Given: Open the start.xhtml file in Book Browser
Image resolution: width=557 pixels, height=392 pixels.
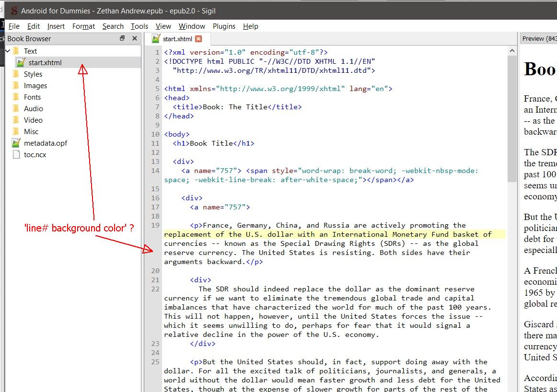Looking at the screenshot, I should click(x=45, y=62).
